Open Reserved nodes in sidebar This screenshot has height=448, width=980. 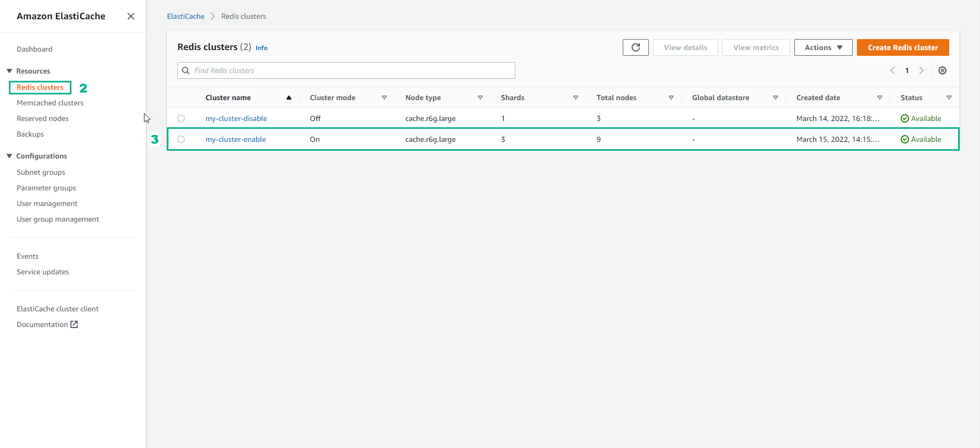click(x=43, y=118)
